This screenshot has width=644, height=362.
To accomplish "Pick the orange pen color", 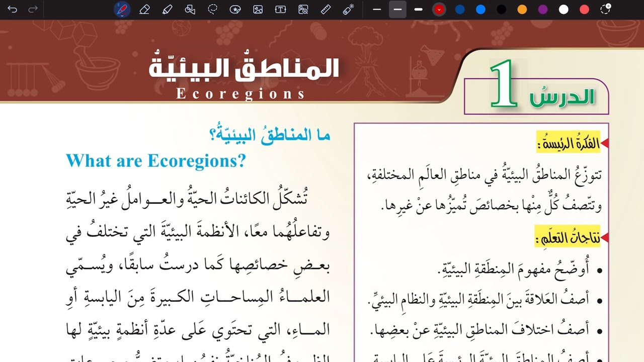I will (522, 9).
